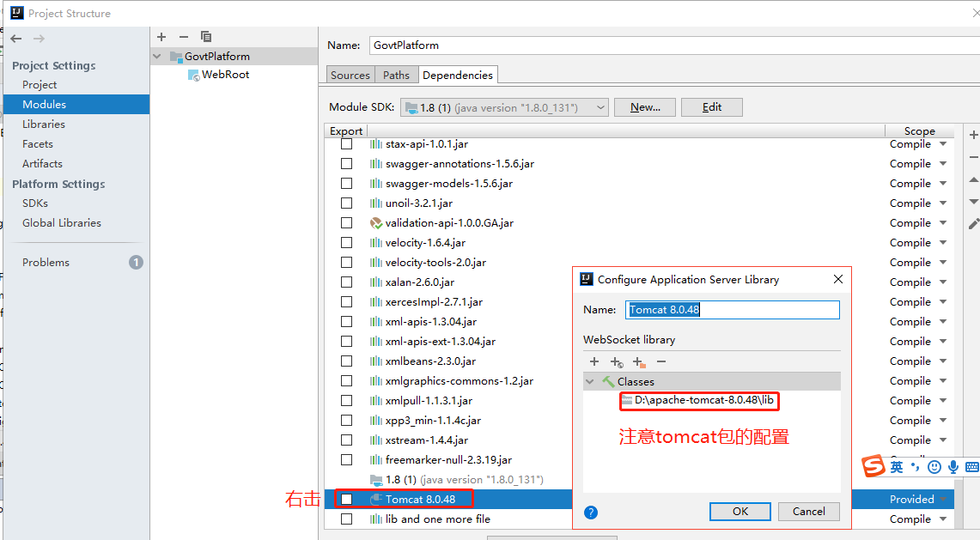
Task: Open Sogou emoji face icon
Action: tap(934, 467)
